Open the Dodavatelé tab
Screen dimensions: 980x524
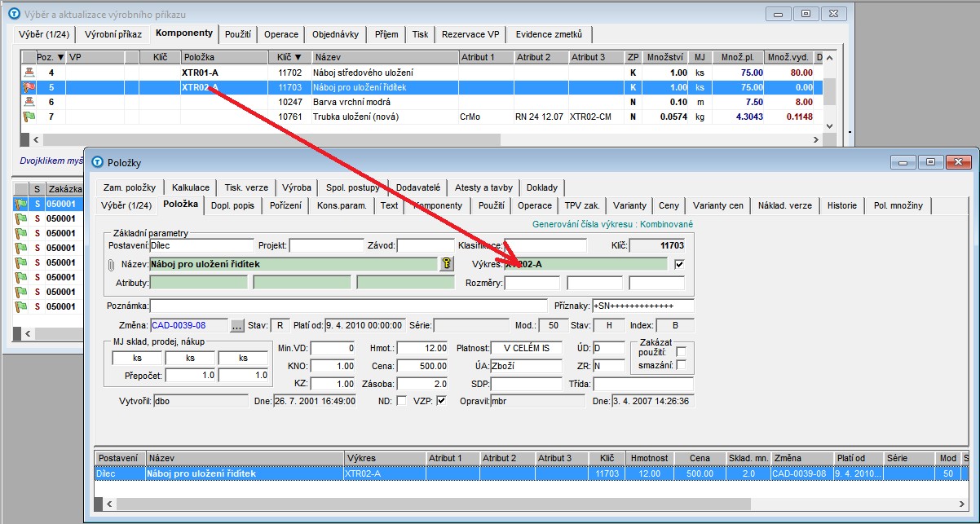pyautogui.click(x=417, y=187)
